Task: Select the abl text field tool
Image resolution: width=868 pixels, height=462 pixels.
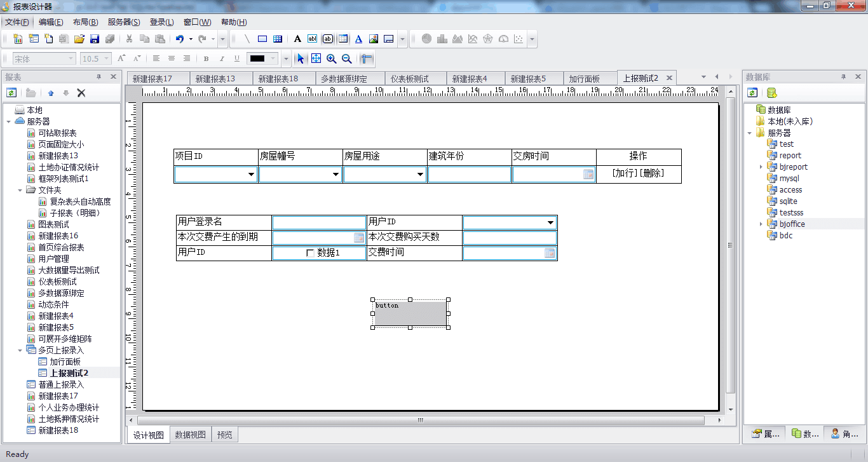Action: click(312, 39)
